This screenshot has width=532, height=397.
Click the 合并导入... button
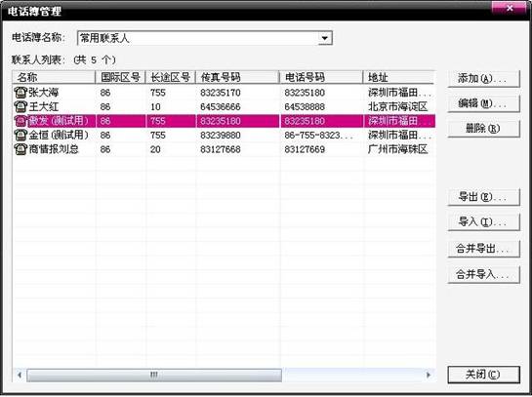click(483, 274)
